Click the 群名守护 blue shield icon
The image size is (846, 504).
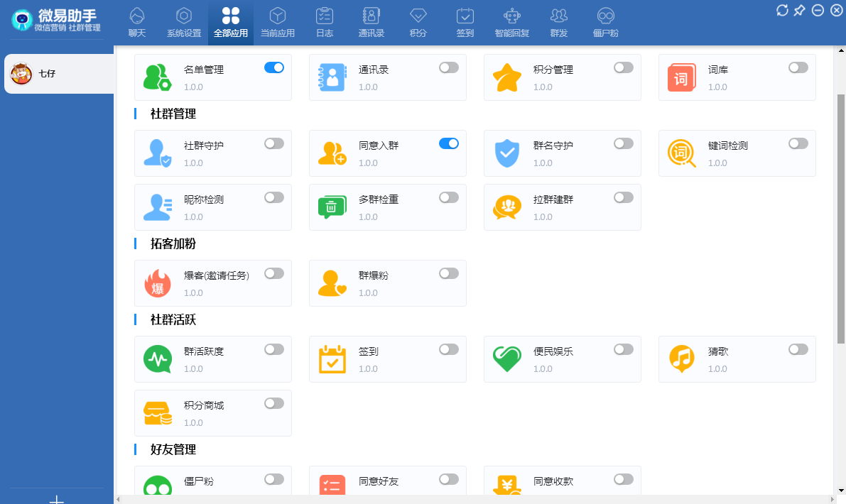506,153
